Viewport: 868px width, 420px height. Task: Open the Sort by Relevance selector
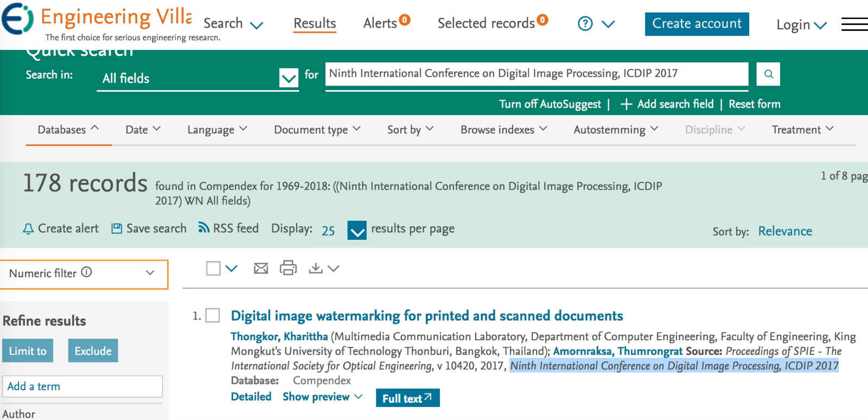tap(785, 231)
